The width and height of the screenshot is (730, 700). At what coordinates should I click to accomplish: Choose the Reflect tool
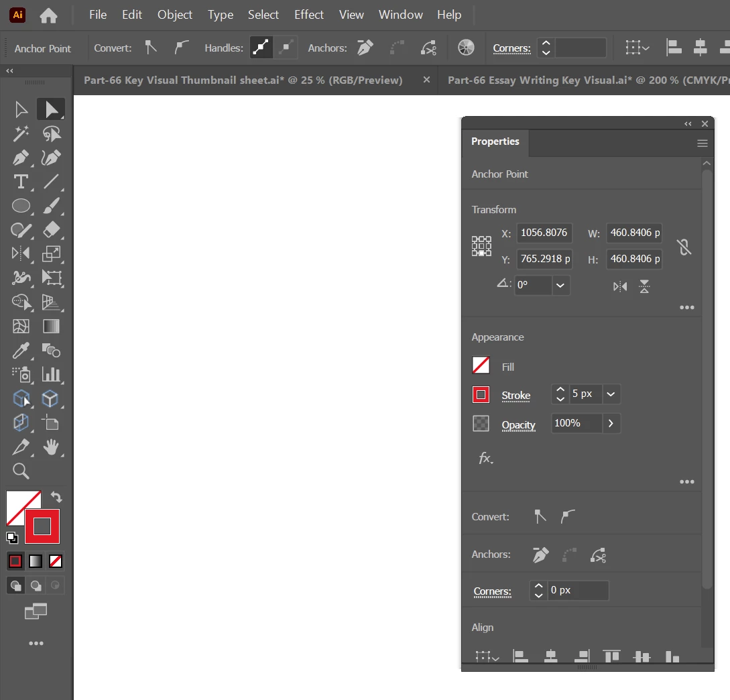[x=21, y=253]
